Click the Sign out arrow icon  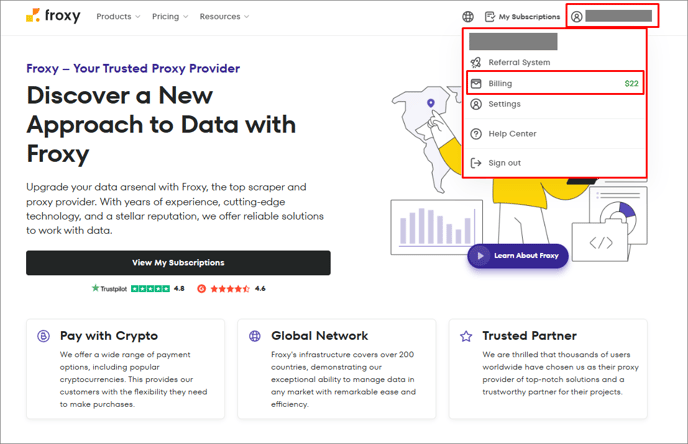coord(476,163)
